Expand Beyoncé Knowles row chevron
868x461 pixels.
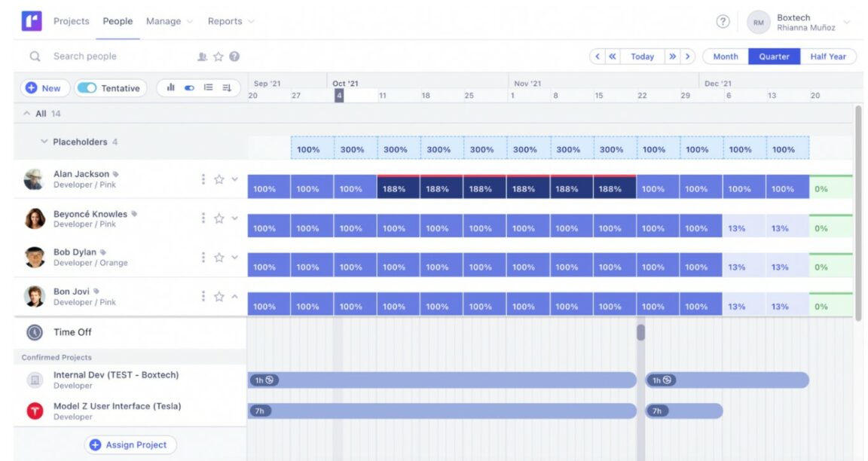(x=234, y=218)
